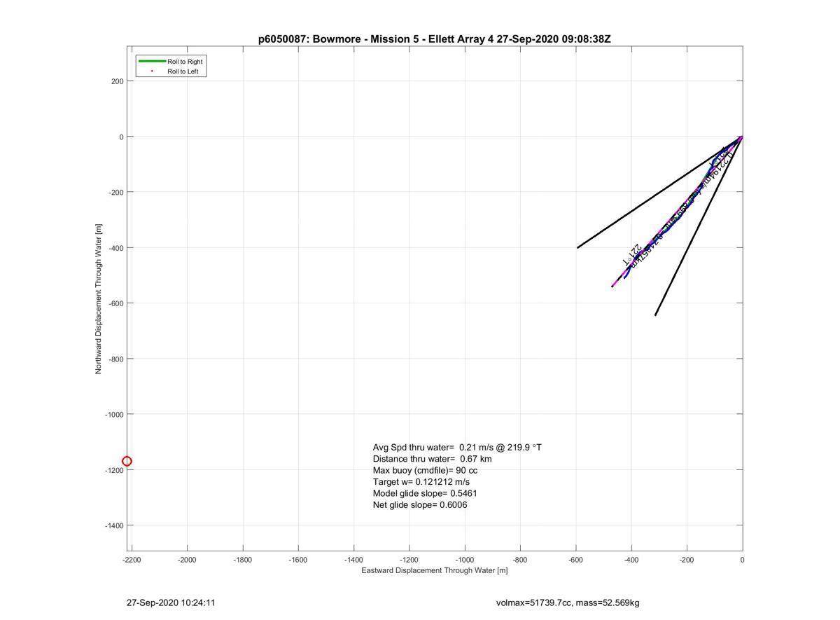Click the rotated '221°T' heading label on track
Image resolution: width=840 pixels, height=620 pixels.
pyautogui.click(x=633, y=255)
